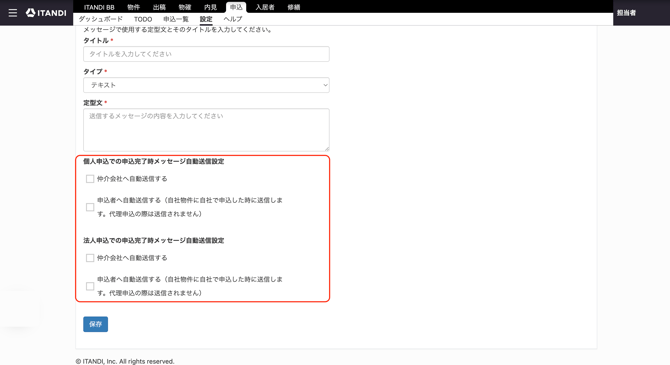Viewport: 670px width, 365px height.
Task: Switch to the 物件 tab
Action: (133, 7)
